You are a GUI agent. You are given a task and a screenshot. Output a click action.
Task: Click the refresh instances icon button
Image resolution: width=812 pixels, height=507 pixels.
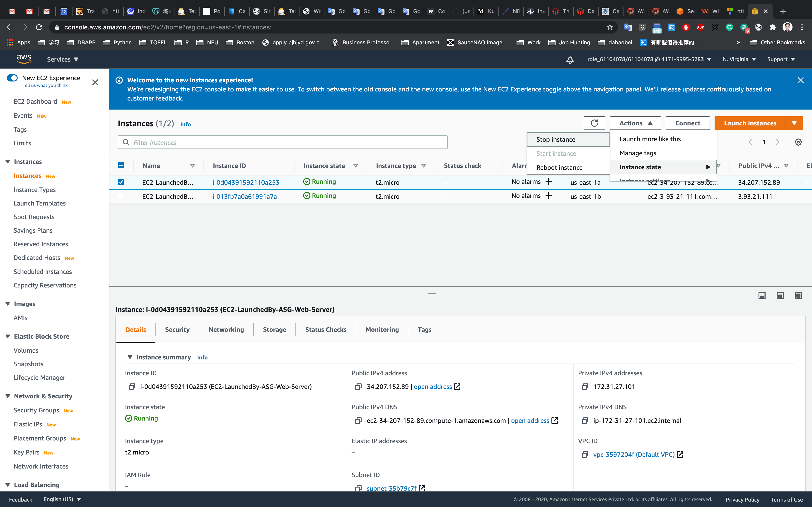point(594,123)
